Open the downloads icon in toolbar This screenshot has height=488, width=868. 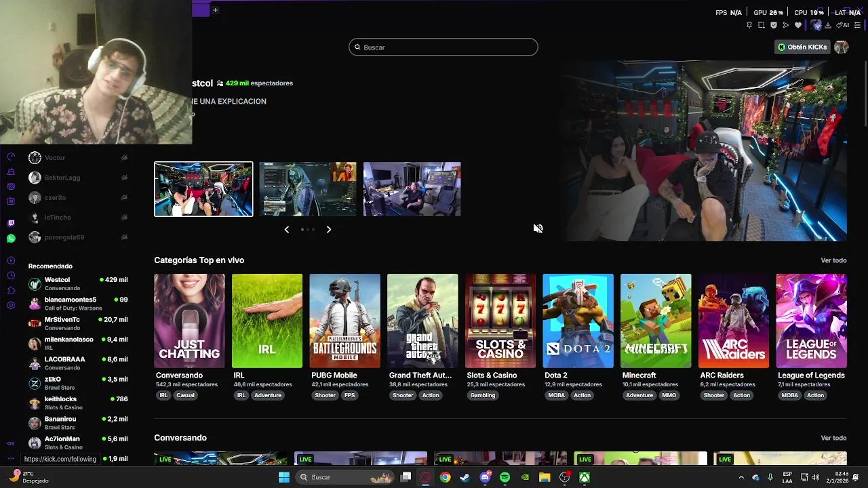coord(828,25)
